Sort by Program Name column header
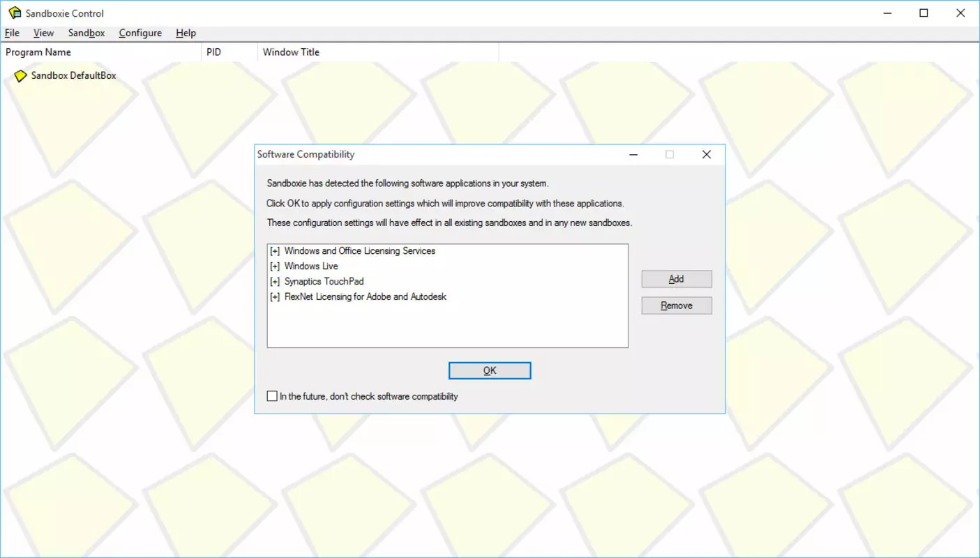 [100, 52]
